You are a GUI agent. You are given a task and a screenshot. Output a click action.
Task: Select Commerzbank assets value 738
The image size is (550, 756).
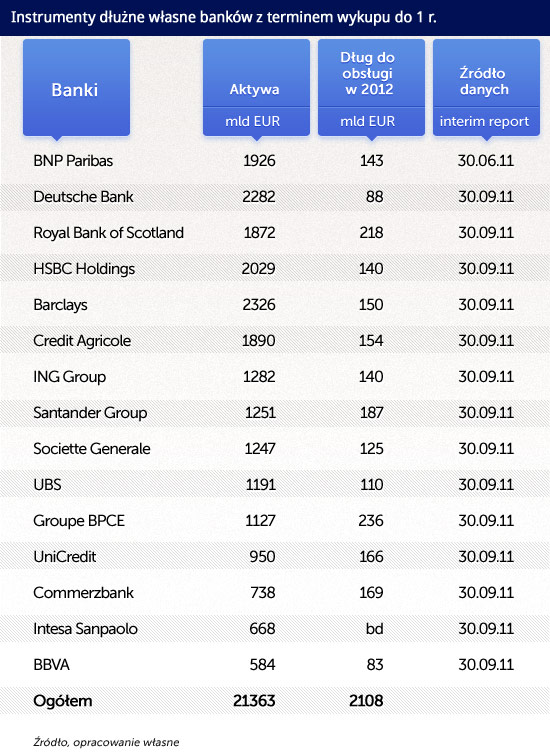coord(263,593)
